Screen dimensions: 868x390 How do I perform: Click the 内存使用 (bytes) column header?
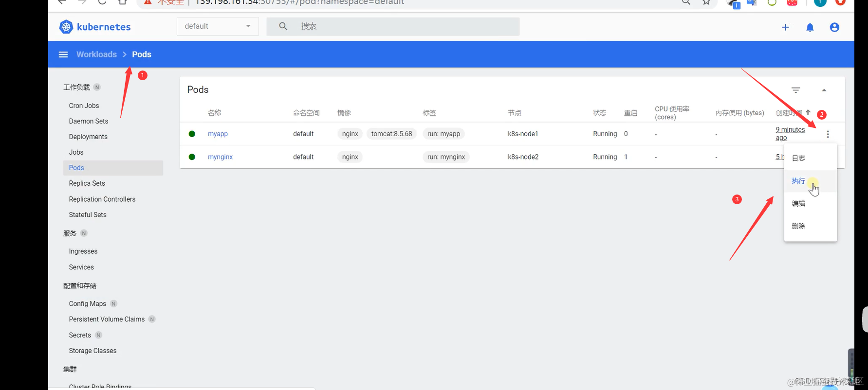point(739,113)
